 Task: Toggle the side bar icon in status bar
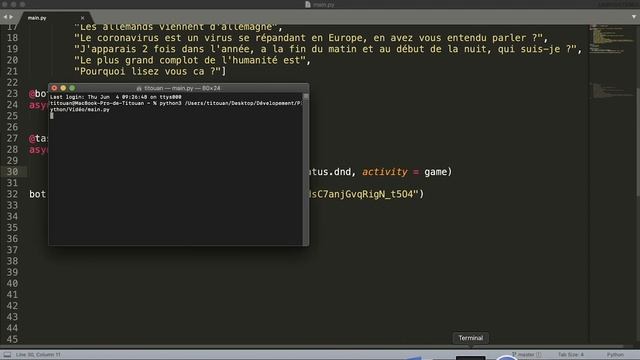(7, 354)
